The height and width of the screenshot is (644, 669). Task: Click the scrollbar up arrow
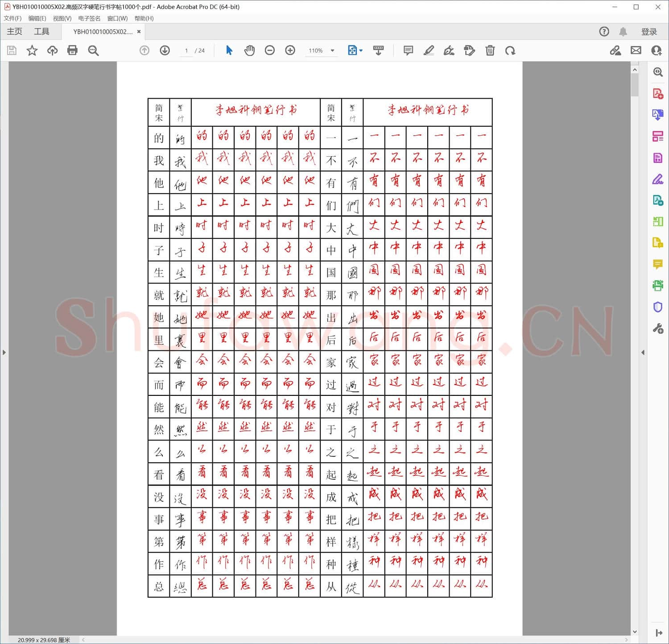(635, 69)
